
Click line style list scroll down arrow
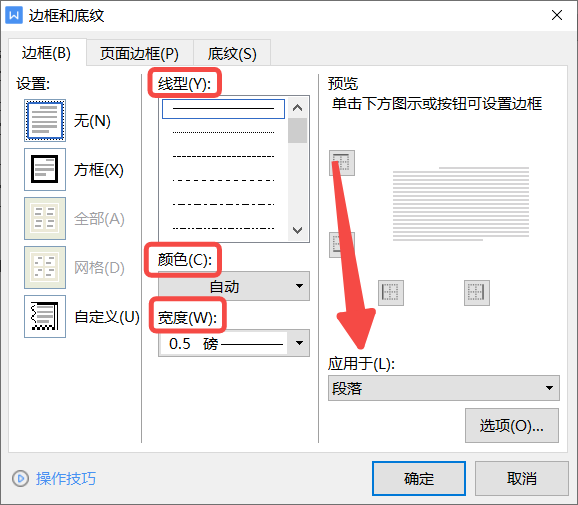(297, 230)
